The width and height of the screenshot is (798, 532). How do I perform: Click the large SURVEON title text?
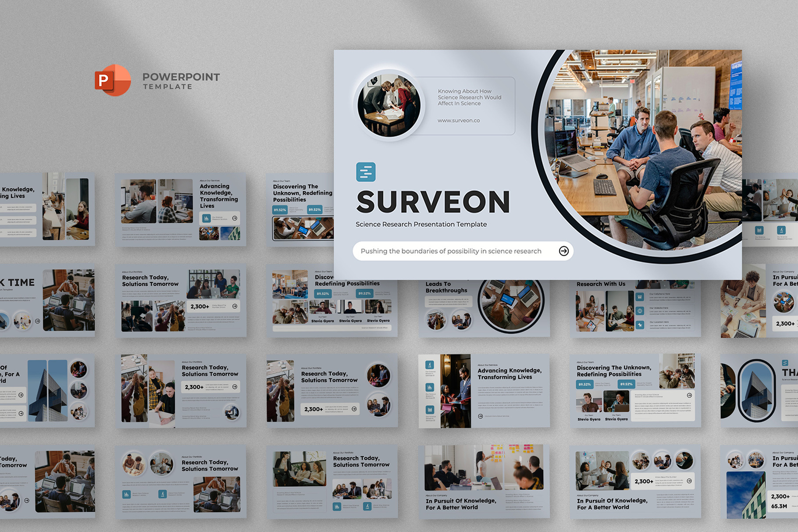(x=433, y=202)
